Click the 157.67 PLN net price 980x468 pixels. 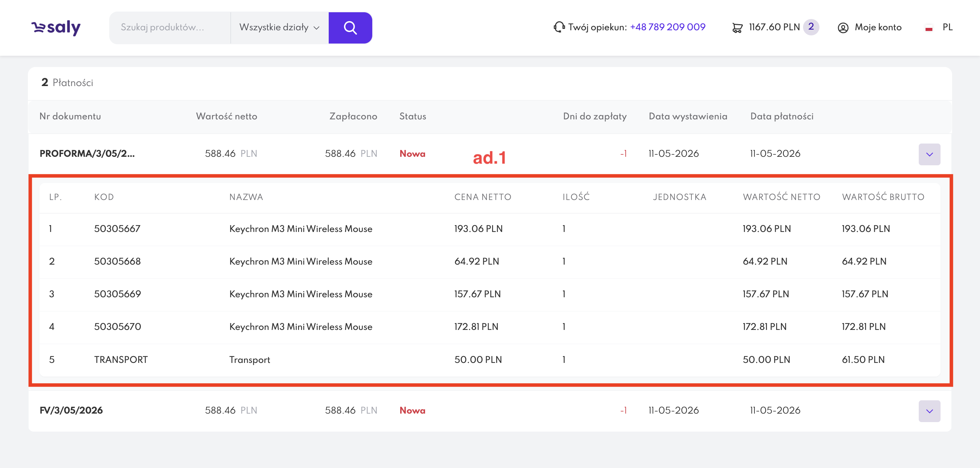point(477,294)
